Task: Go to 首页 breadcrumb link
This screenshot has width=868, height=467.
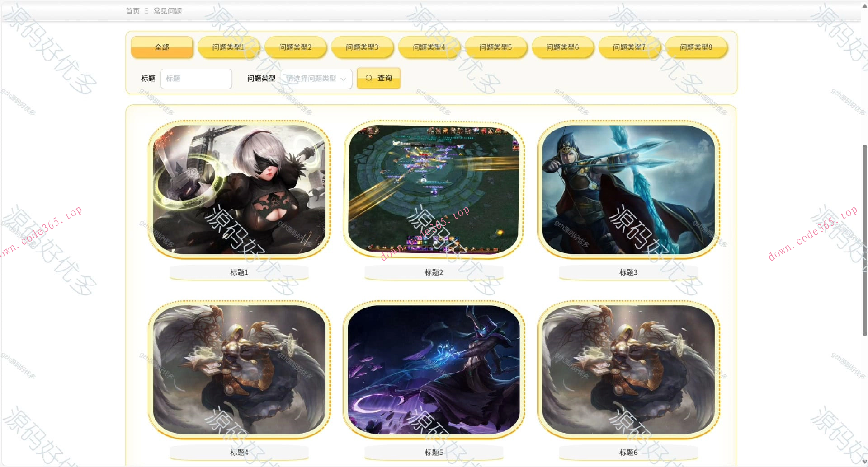Action: pos(132,11)
